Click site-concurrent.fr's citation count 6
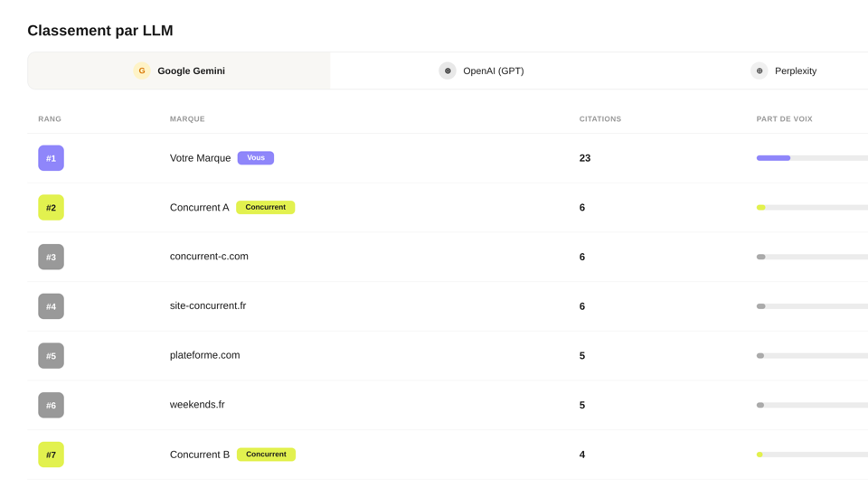Image resolution: width=868 pixels, height=488 pixels. pos(582,306)
